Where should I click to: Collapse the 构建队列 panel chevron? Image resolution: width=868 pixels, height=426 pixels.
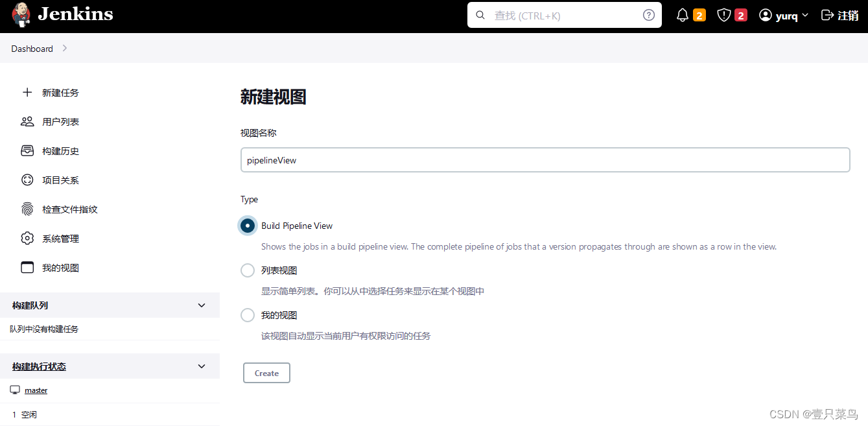coord(202,305)
